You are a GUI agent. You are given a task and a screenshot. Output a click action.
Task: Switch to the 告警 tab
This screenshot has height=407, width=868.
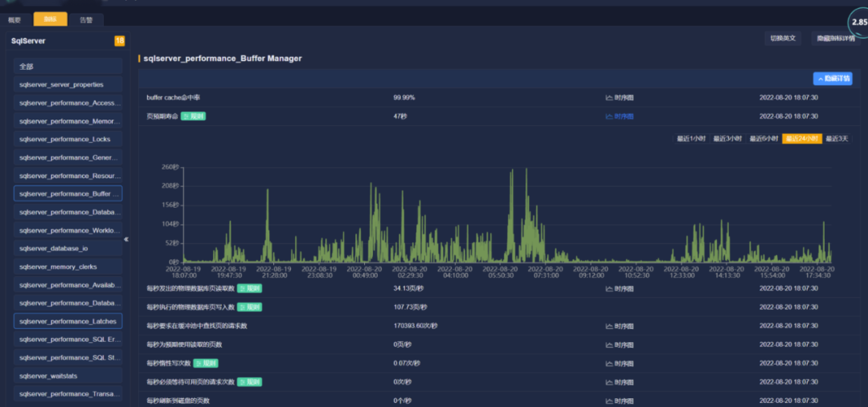[x=86, y=20]
